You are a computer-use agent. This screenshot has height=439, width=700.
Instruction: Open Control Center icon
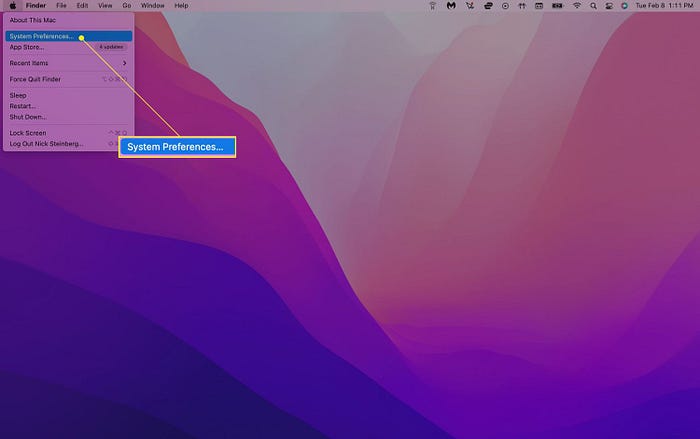(609, 6)
